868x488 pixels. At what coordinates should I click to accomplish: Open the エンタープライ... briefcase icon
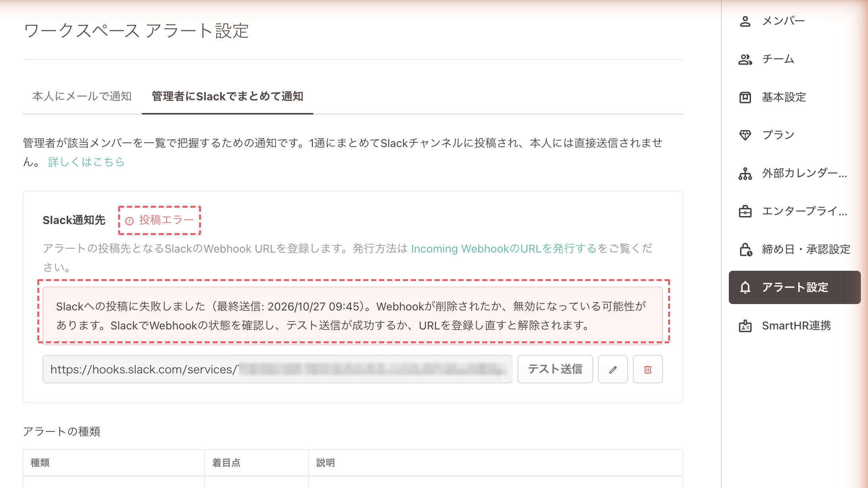[x=745, y=211]
